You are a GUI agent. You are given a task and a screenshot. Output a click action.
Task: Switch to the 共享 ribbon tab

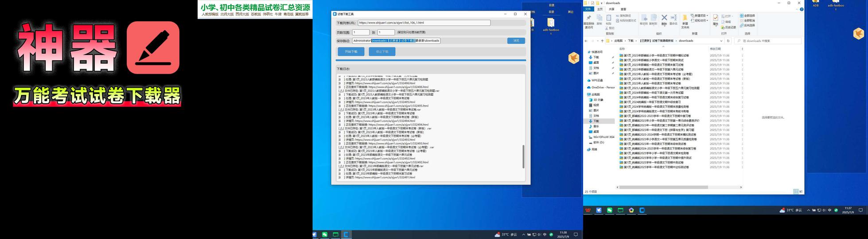coord(611,9)
